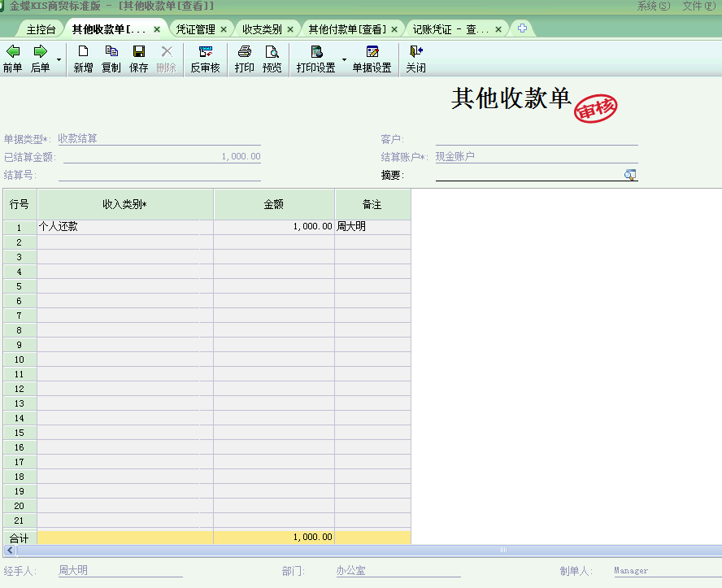Select row number 10
Screen dimensions: 722x588
(x=20, y=359)
